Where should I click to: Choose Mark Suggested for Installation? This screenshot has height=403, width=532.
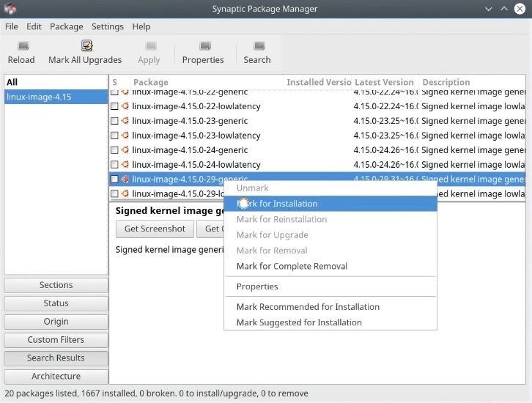pyautogui.click(x=330, y=322)
